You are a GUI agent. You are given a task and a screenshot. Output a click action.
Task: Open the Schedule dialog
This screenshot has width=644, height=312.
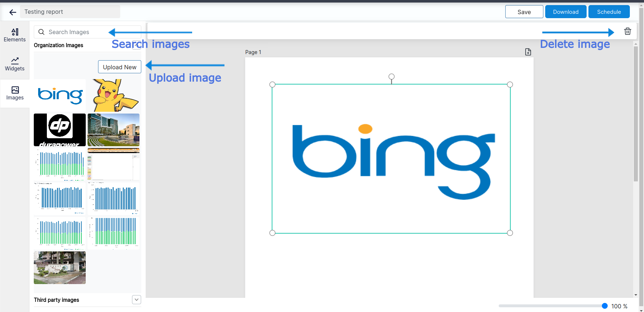(609, 12)
